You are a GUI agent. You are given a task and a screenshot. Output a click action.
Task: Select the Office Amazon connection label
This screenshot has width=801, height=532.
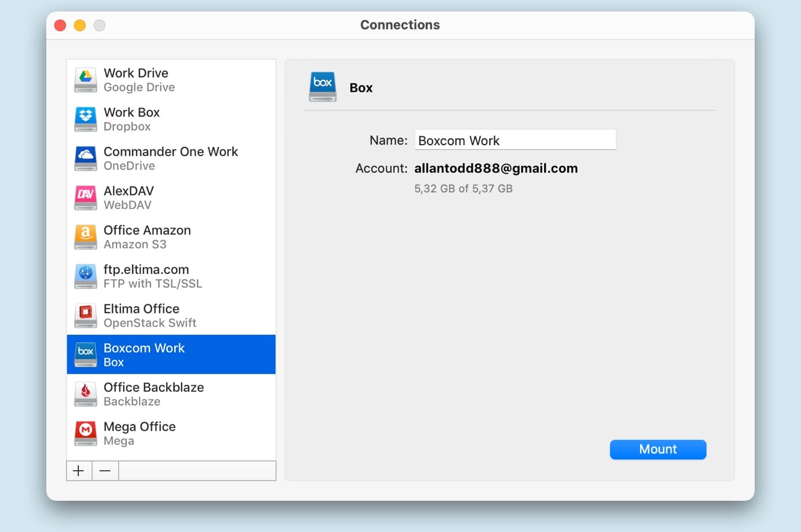click(x=147, y=230)
